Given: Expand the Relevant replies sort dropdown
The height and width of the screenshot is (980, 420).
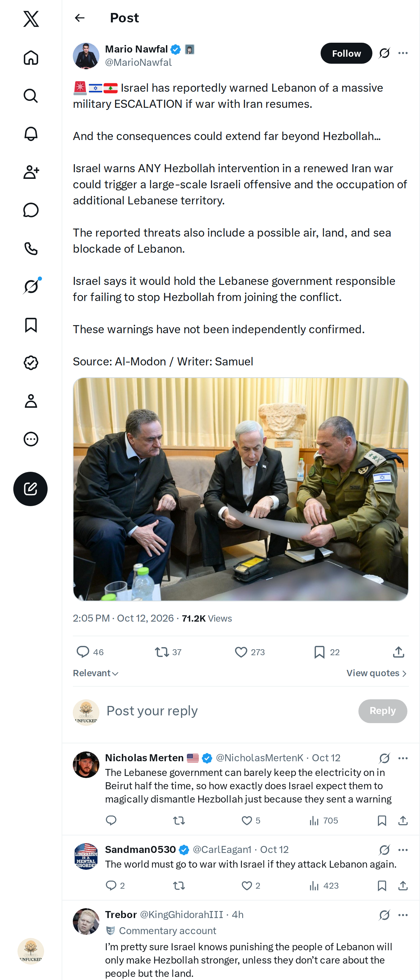Looking at the screenshot, I should tap(96, 673).
